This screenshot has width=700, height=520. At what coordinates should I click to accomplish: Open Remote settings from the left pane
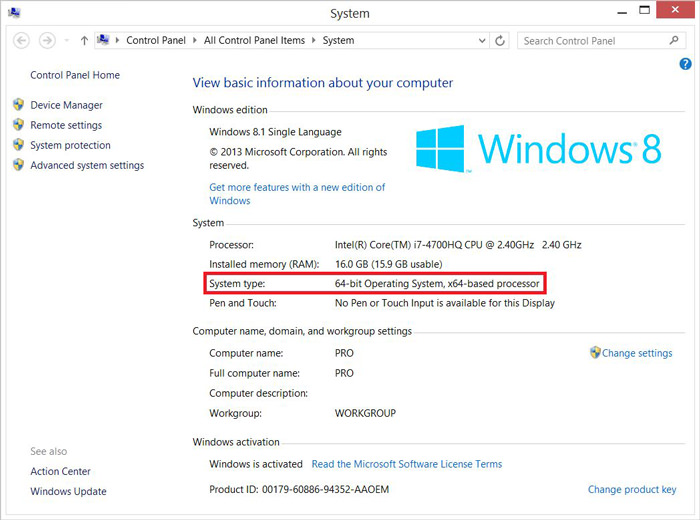pos(66,125)
